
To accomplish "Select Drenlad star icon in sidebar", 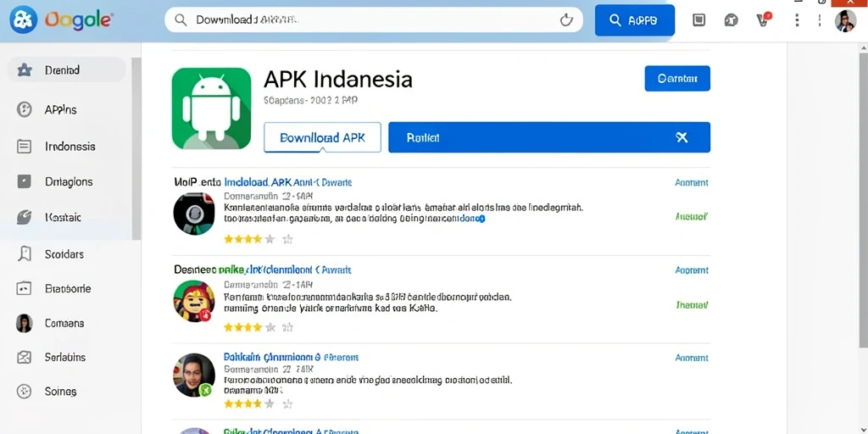I will click(25, 70).
